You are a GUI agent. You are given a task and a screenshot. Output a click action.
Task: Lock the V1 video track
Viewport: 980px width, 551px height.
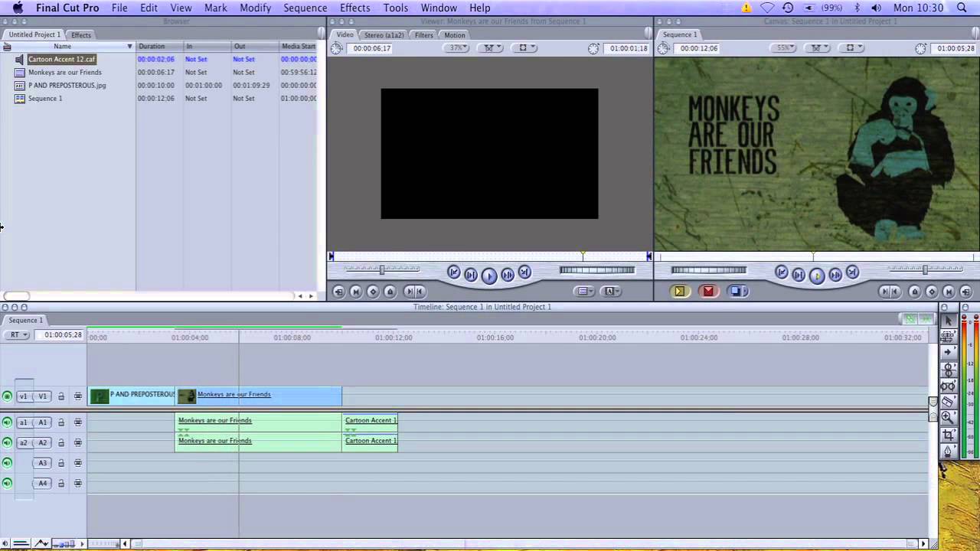point(61,396)
